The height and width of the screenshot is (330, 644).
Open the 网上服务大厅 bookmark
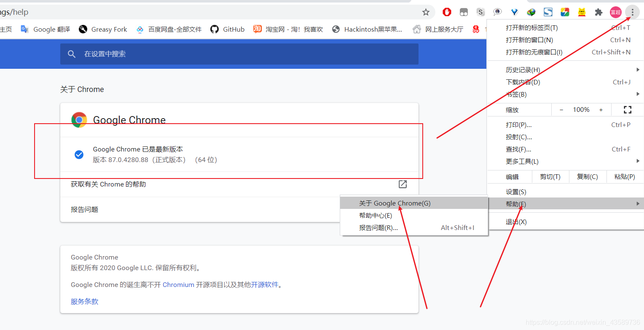point(437,29)
